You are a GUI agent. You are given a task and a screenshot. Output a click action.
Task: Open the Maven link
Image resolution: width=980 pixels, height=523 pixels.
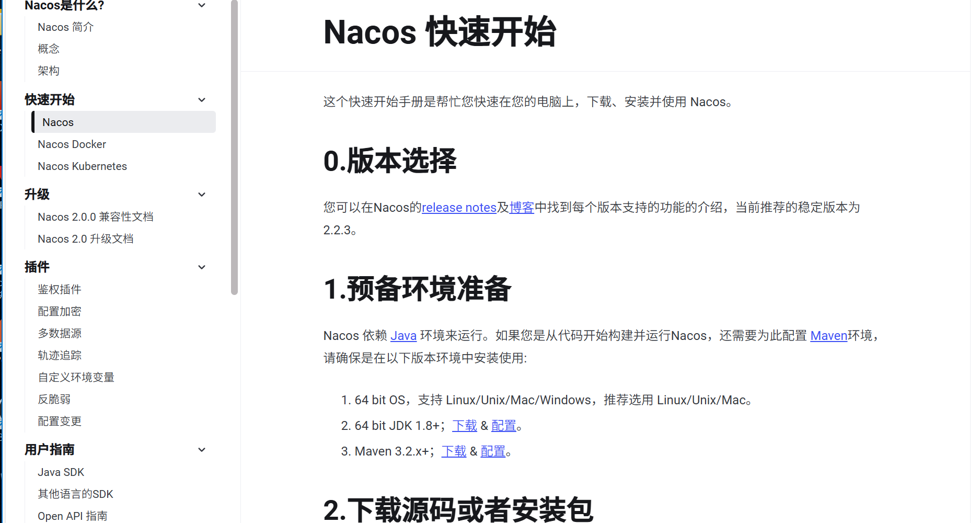(828, 336)
